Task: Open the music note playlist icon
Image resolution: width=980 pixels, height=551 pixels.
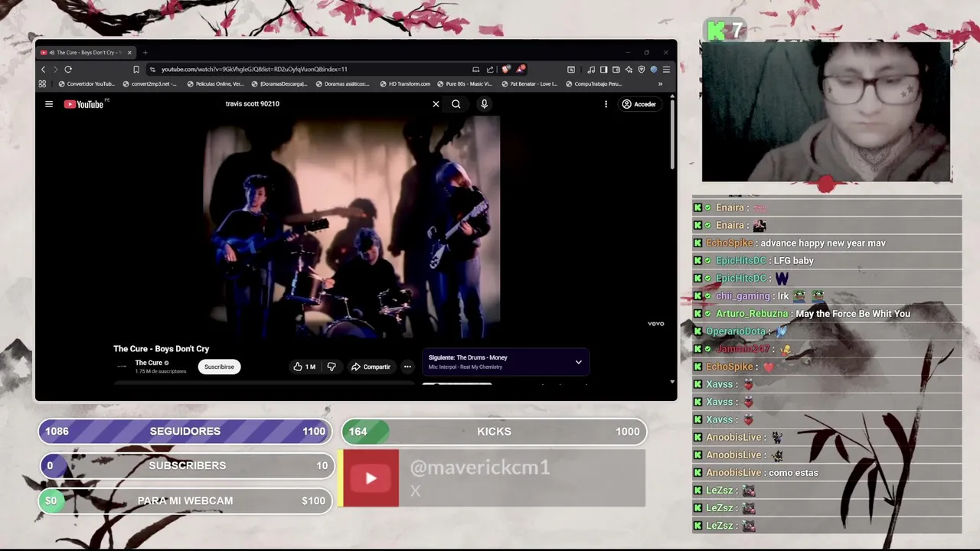Action: 591,69
